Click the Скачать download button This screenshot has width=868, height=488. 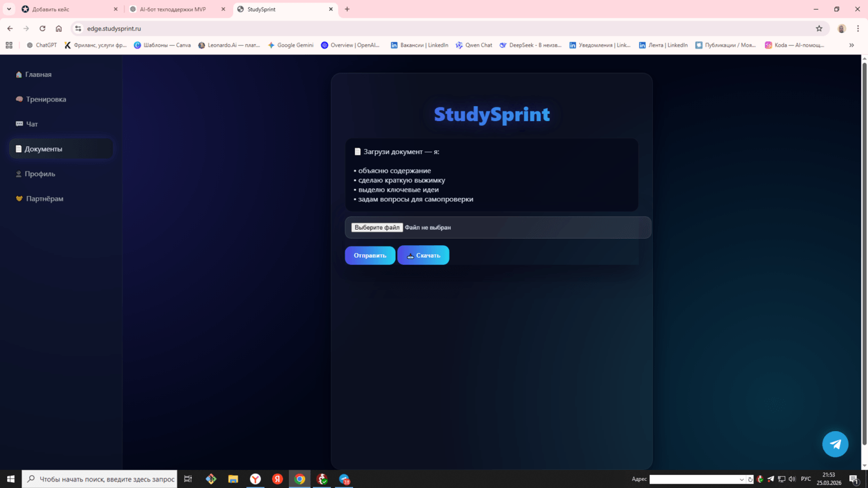423,256
